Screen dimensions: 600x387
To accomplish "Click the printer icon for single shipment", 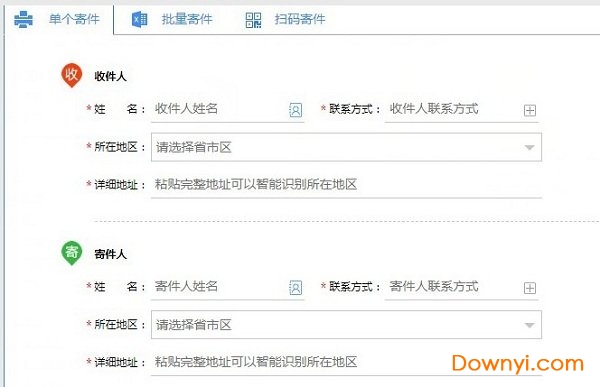I will pos(23,19).
